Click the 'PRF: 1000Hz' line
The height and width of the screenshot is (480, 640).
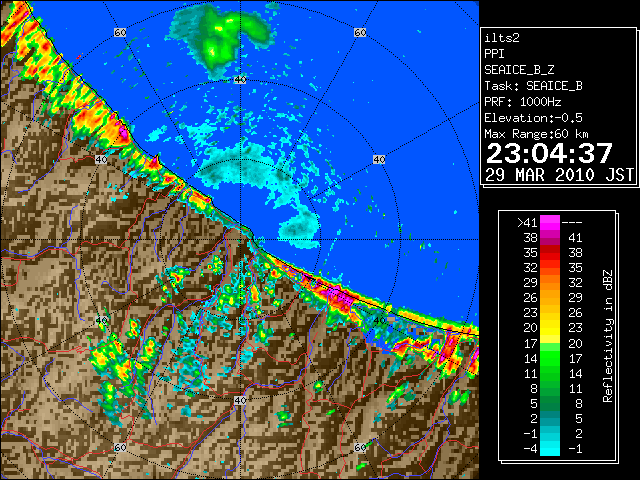coord(522,102)
